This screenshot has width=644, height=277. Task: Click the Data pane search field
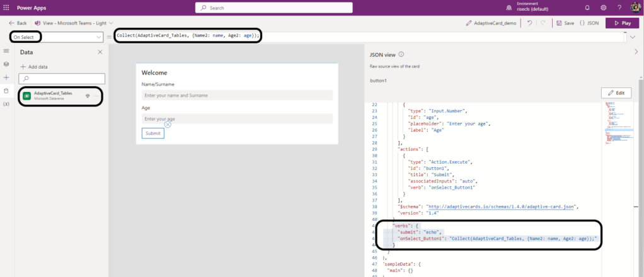[60, 79]
